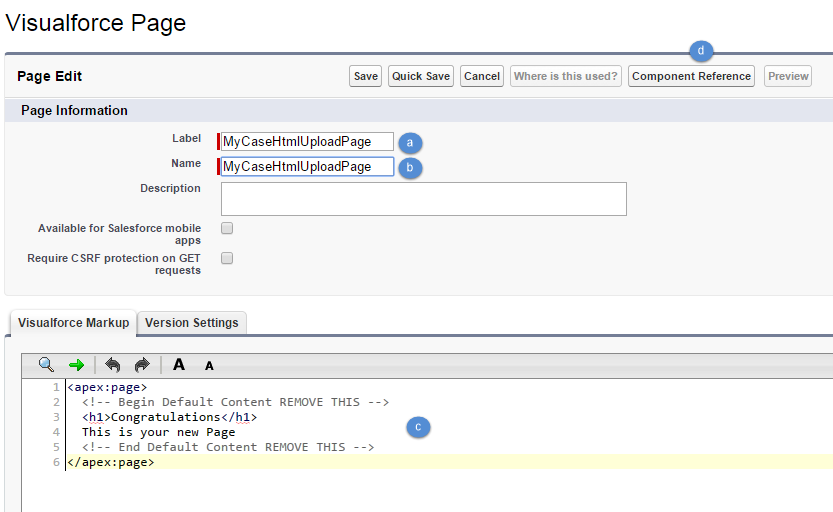Increase font size with large A icon
Viewport: 833px width, 512px height.
179,365
